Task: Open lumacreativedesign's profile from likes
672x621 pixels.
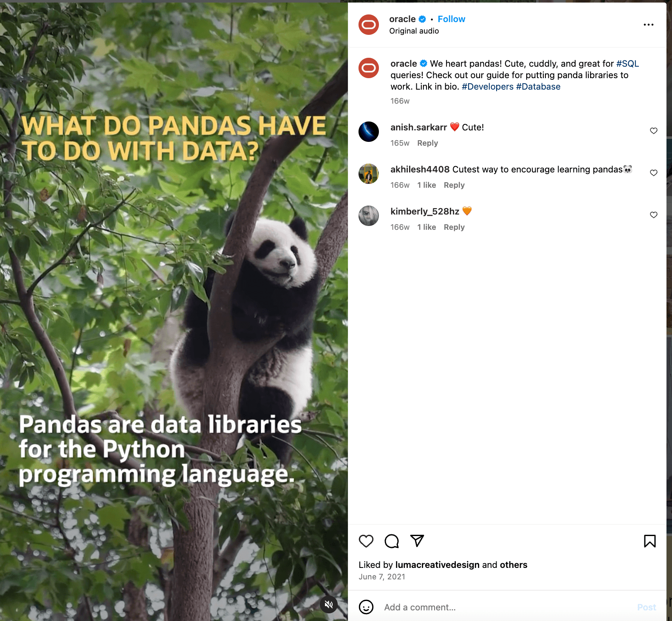Action: [437, 565]
